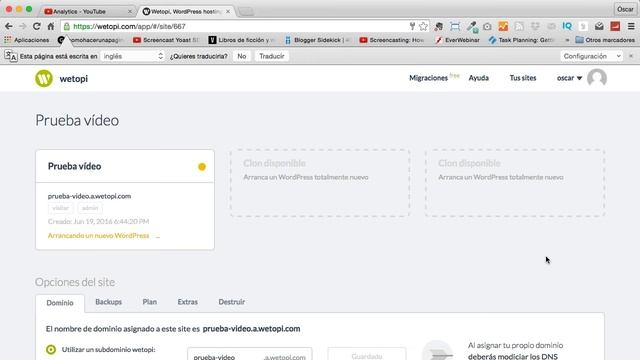Click the Guardado button
Image resolution: width=640 pixels, height=360 pixels.
point(367,354)
